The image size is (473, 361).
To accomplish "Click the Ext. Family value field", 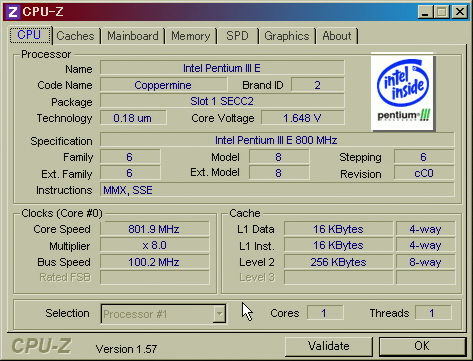I will [130, 173].
